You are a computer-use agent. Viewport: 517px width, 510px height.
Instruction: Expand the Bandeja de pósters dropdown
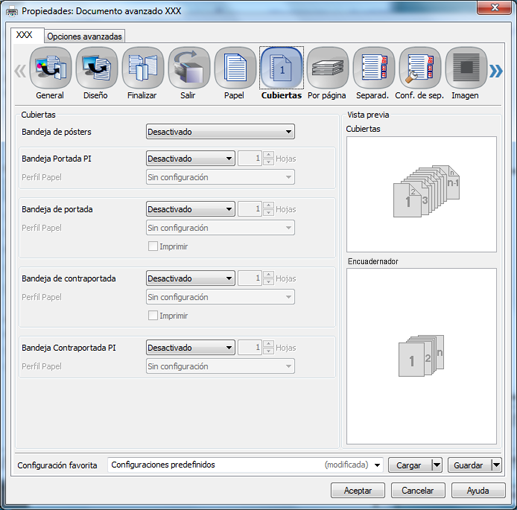[x=220, y=132]
